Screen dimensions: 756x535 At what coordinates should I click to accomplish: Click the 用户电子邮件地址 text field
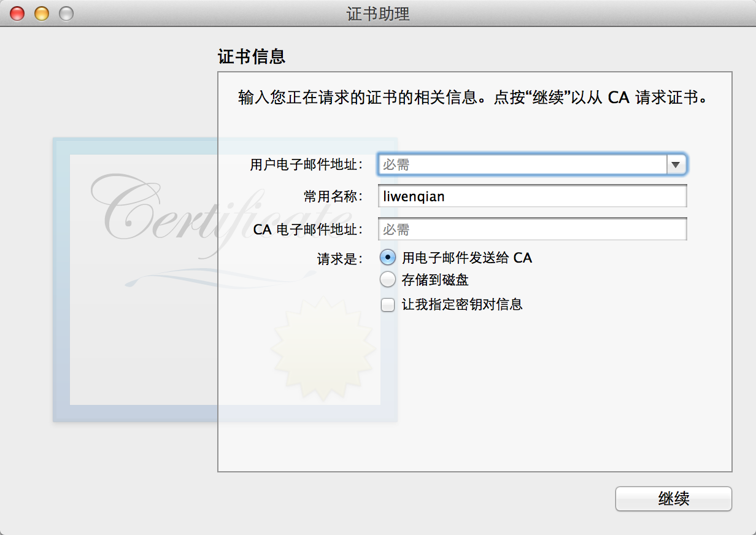(x=523, y=164)
